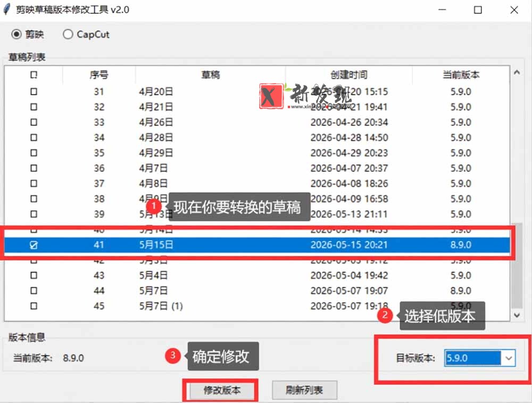This screenshot has width=532, height=403.
Task: Click the 草稿 column header
Action: 210,75
